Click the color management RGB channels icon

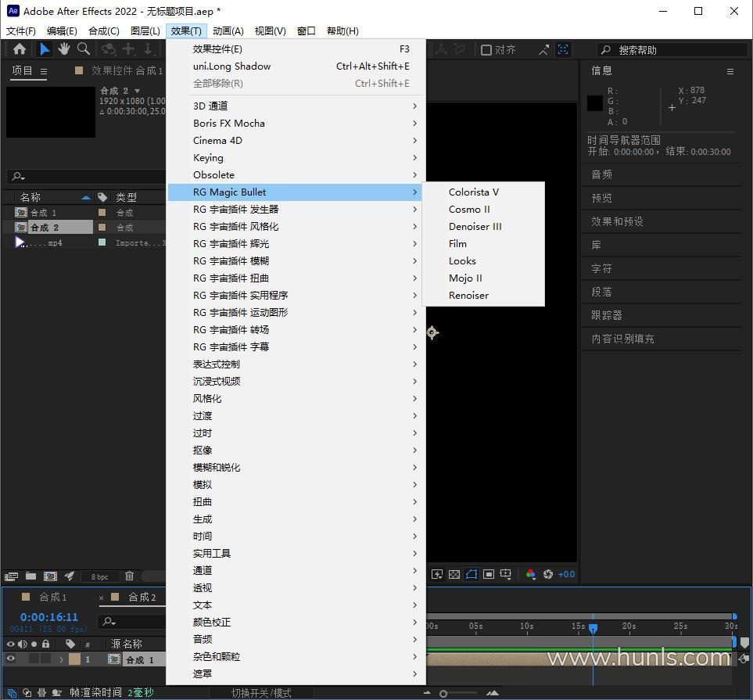tap(531, 574)
